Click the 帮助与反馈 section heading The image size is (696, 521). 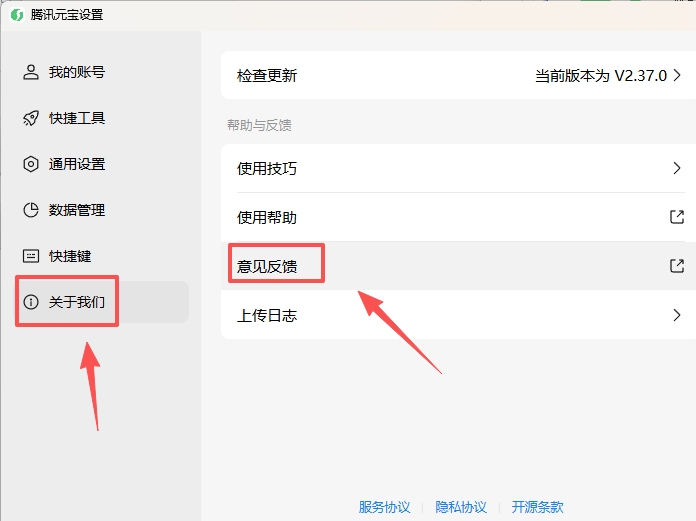coord(259,125)
